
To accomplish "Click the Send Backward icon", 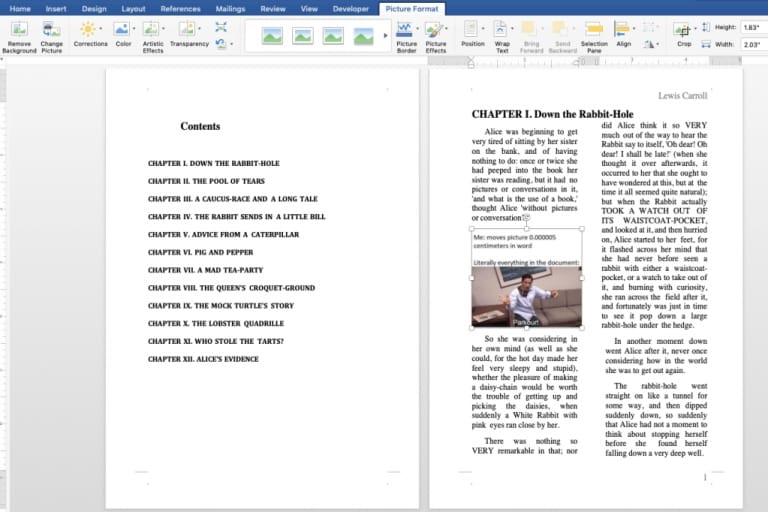I will 559,28.
